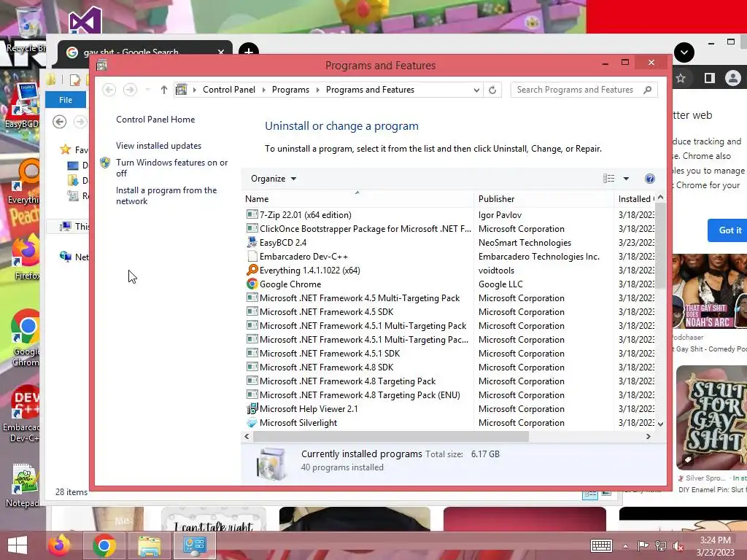747x560 pixels.
Task: Open the Action Center flag icon
Action: pyautogui.click(x=643, y=545)
